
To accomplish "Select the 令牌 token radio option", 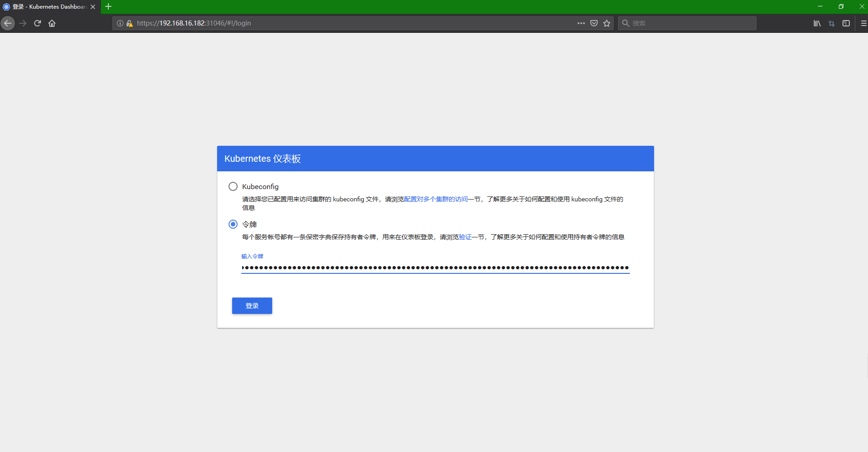I will (233, 224).
